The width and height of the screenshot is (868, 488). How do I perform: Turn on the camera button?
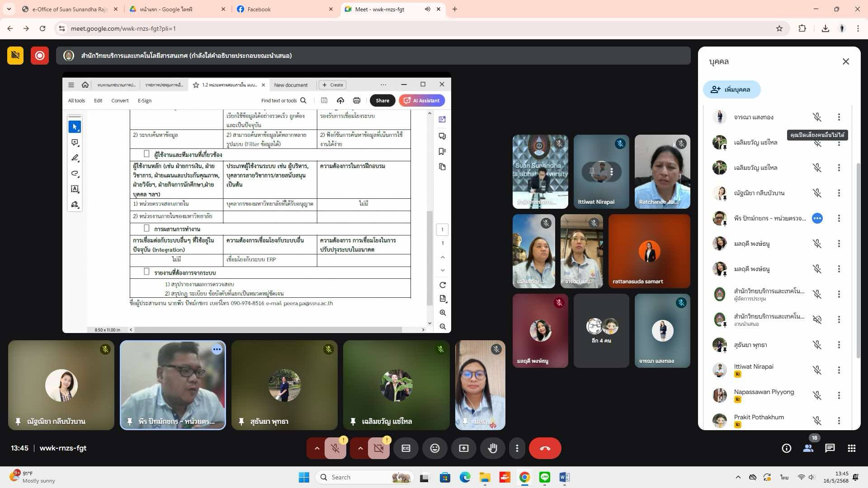click(x=379, y=448)
